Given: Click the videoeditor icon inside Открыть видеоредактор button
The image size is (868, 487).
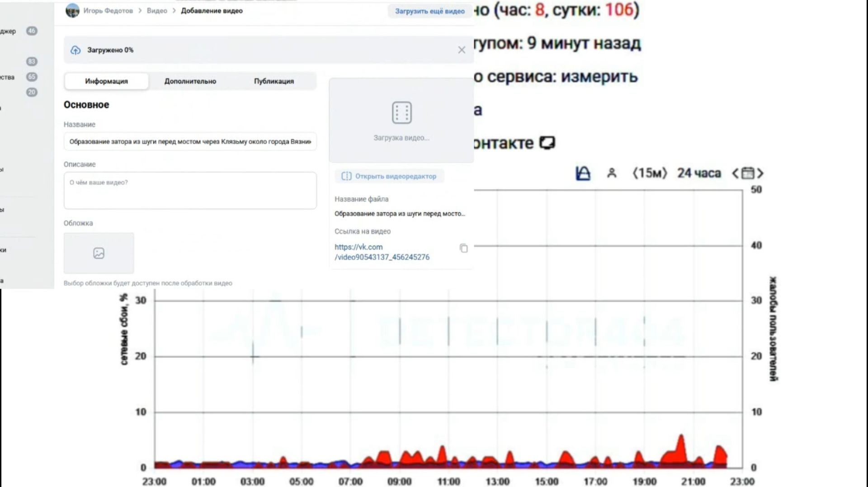Looking at the screenshot, I should (346, 176).
